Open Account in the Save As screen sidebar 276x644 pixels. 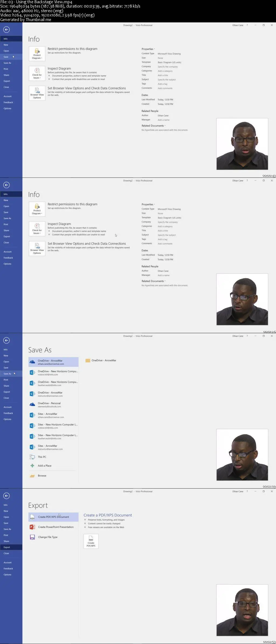(11, 407)
